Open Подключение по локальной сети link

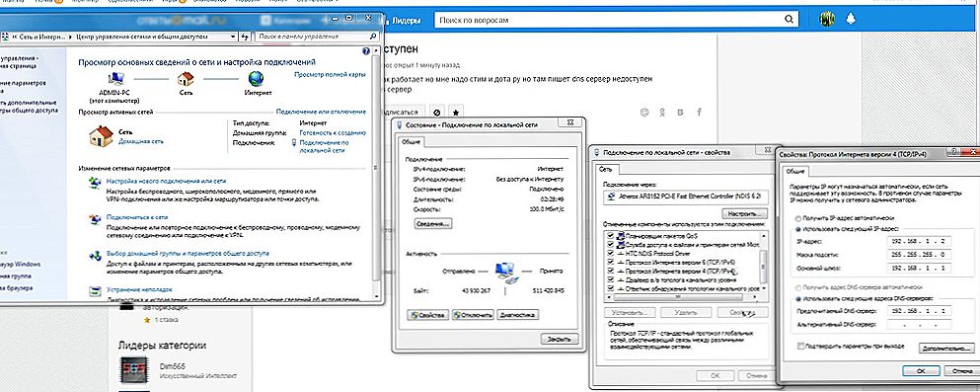point(324,146)
